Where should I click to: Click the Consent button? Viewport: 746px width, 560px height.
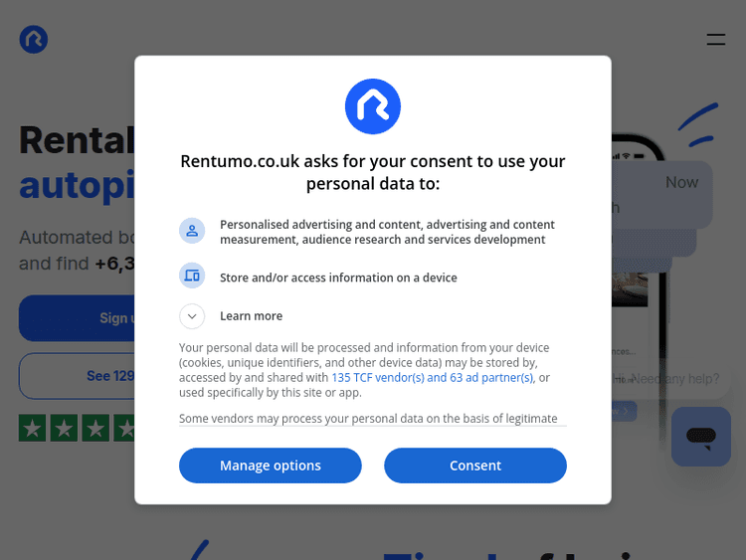pos(475,466)
